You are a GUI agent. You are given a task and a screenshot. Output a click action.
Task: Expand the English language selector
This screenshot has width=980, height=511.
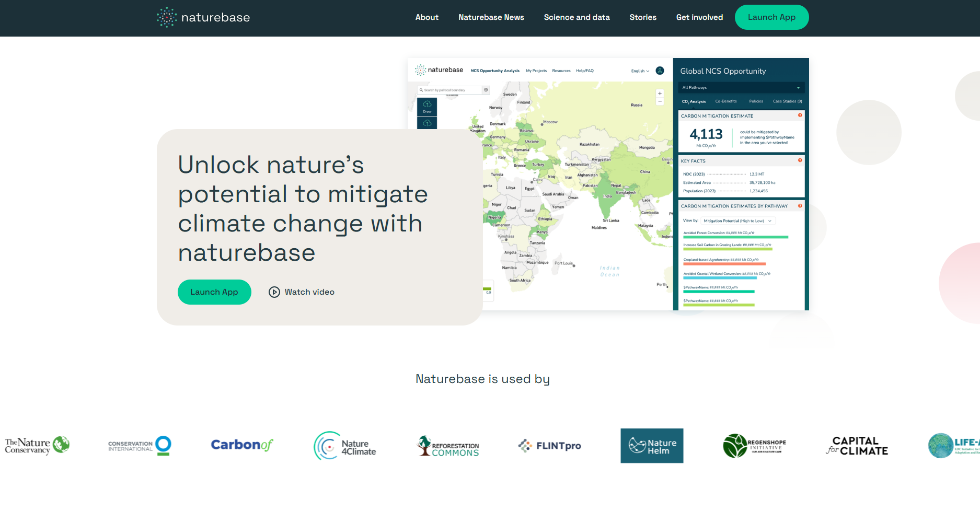[640, 71]
